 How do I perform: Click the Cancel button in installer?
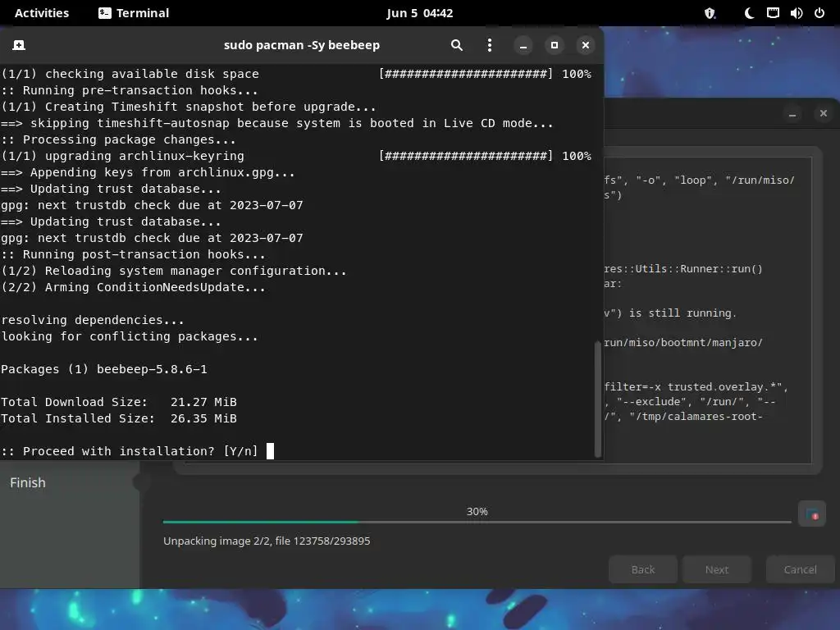coord(801,569)
